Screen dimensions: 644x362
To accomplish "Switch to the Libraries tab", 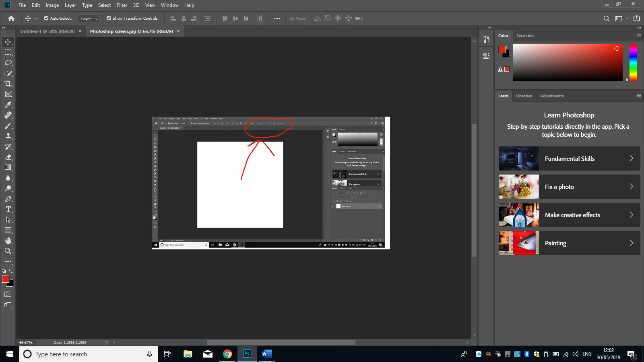I will coord(524,96).
